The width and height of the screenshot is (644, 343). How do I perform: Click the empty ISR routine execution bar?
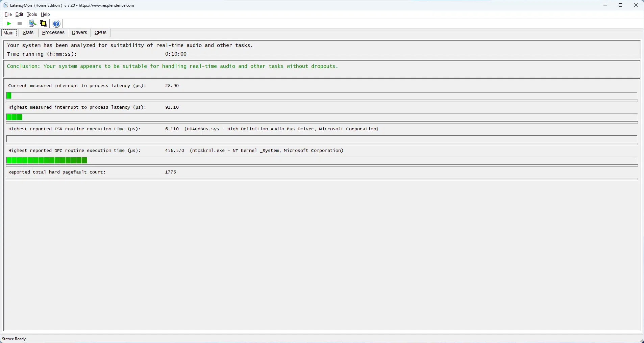pos(322,139)
